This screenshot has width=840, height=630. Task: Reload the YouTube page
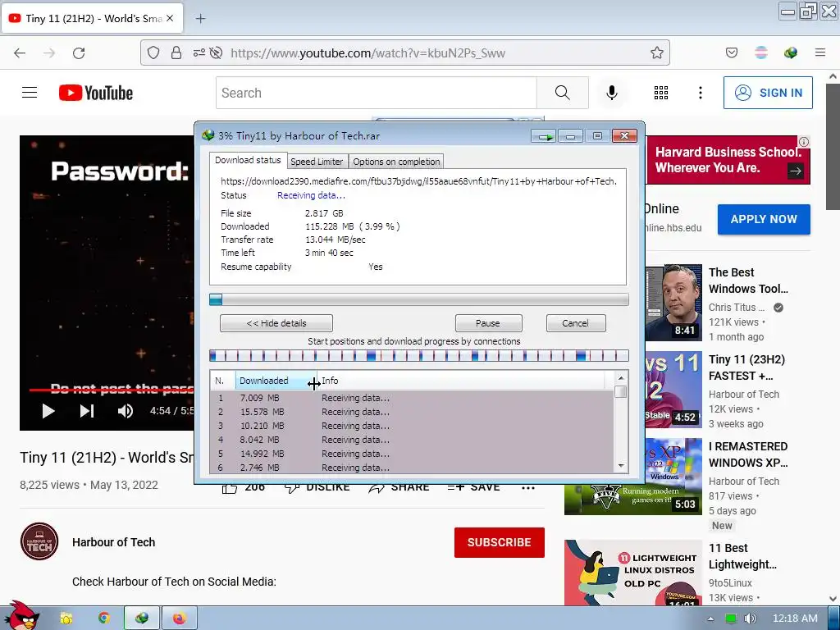pos(79,53)
